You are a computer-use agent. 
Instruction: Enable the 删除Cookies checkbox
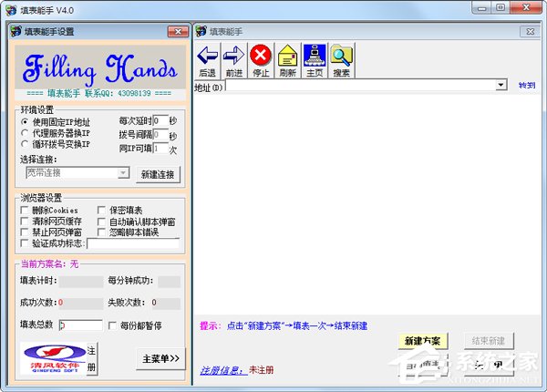tap(25, 210)
